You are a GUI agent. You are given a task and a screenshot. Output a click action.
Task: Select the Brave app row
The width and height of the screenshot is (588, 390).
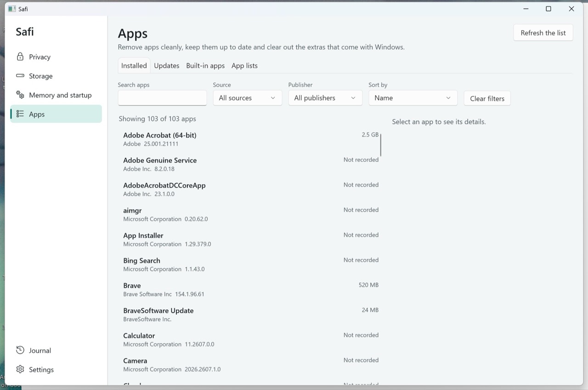pos(249,290)
